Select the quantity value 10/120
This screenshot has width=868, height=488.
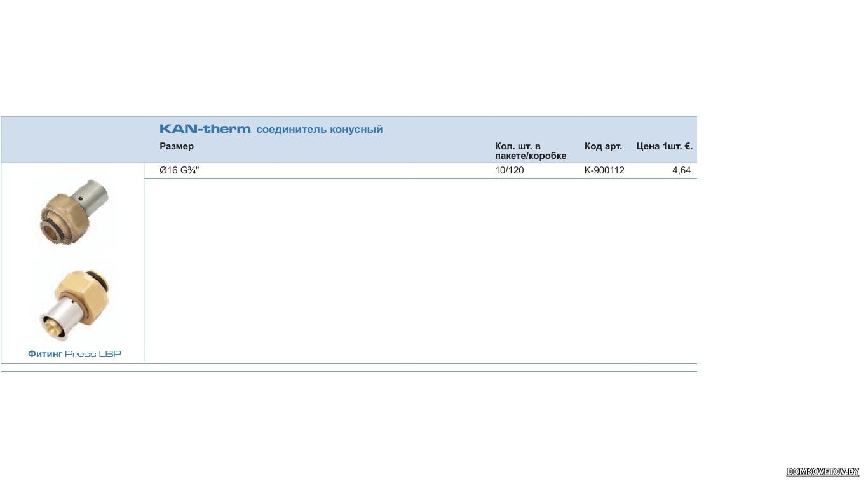click(x=510, y=170)
